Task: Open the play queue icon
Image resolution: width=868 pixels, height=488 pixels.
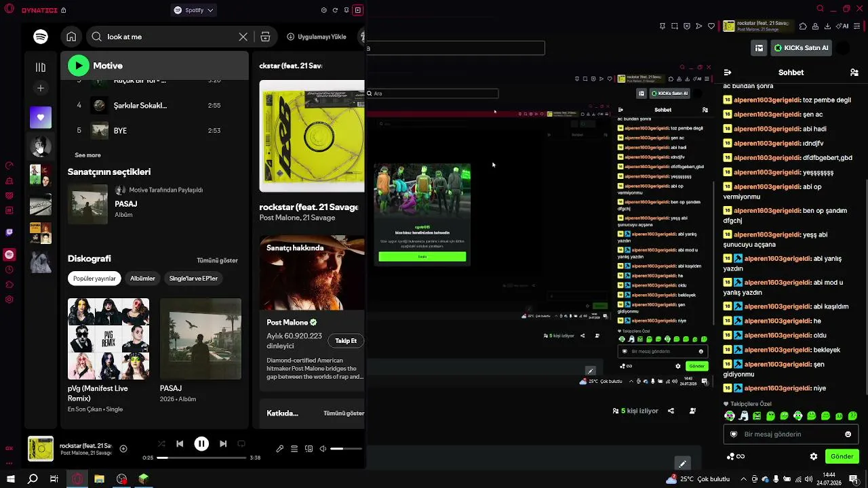Action: click(x=294, y=449)
